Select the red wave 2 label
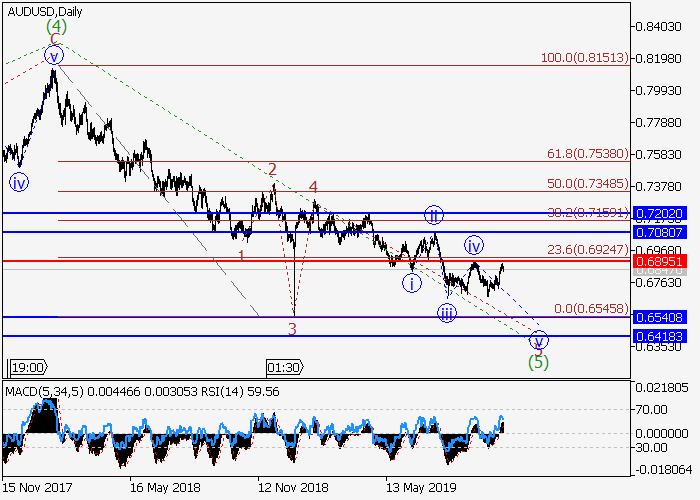Screen dimensions: 700x500 (x=271, y=170)
